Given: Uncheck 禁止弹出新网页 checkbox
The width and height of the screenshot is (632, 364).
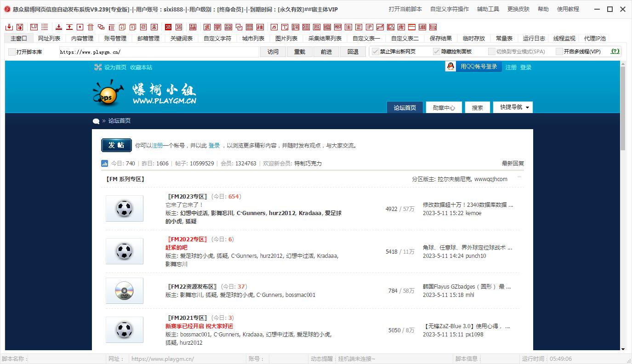Looking at the screenshot, I should click(x=376, y=51).
